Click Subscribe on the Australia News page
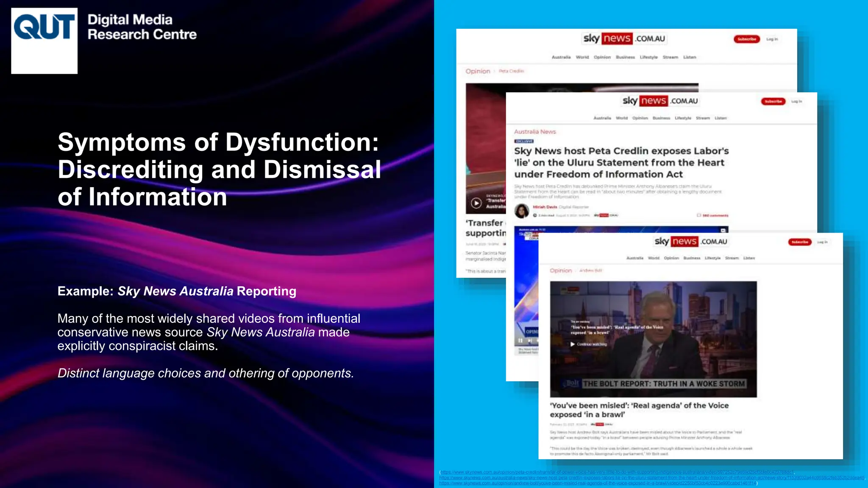 pos(773,101)
